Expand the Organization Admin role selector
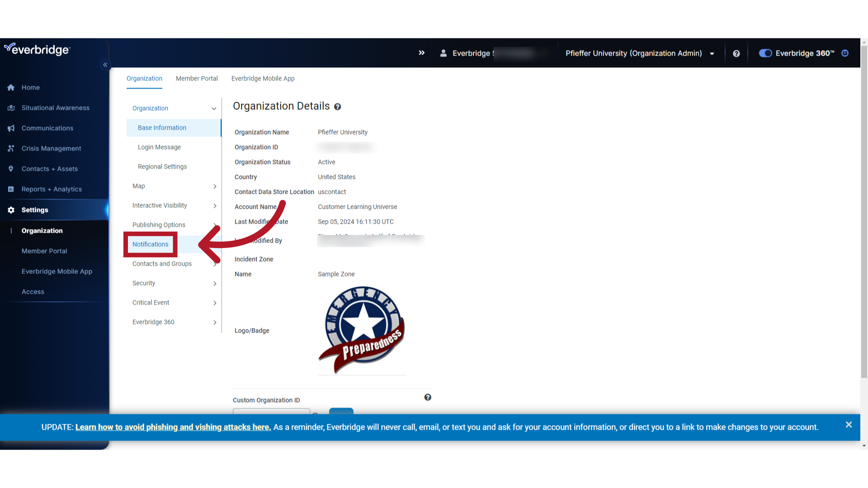The image size is (868, 488). [712, 53]
